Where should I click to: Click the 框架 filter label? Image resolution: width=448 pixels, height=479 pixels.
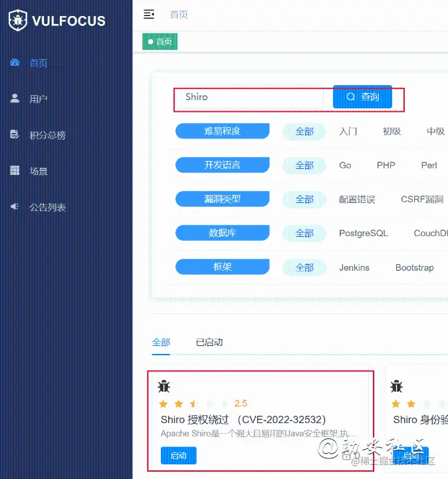coord(223,267)
